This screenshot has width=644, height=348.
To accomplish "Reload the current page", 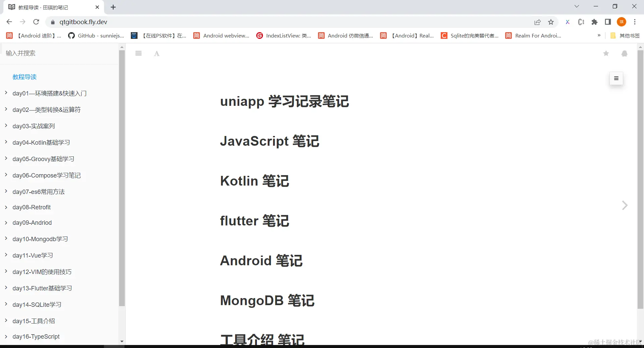I will click(x=36, y=22).
